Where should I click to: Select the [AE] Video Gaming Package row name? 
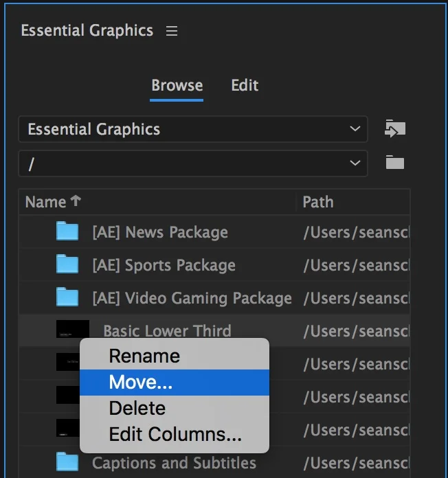(x=192, y=298)
